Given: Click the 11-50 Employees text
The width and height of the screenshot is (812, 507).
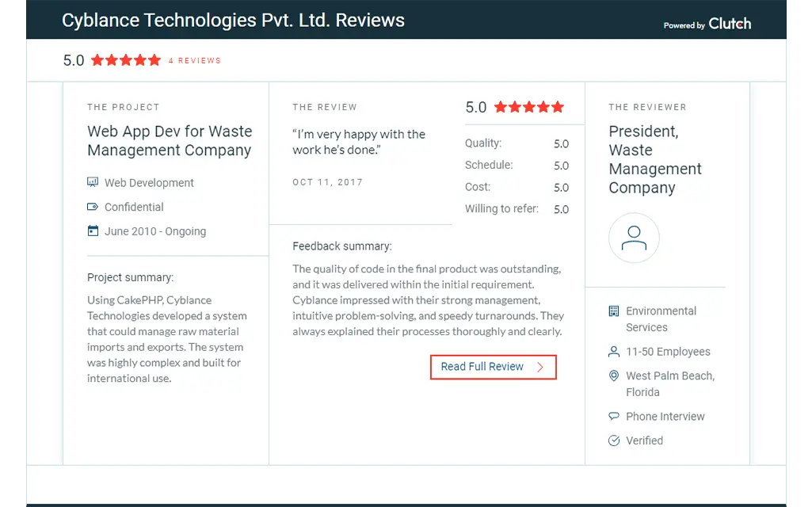Looking at the screenshot, I should pos(668,352).
